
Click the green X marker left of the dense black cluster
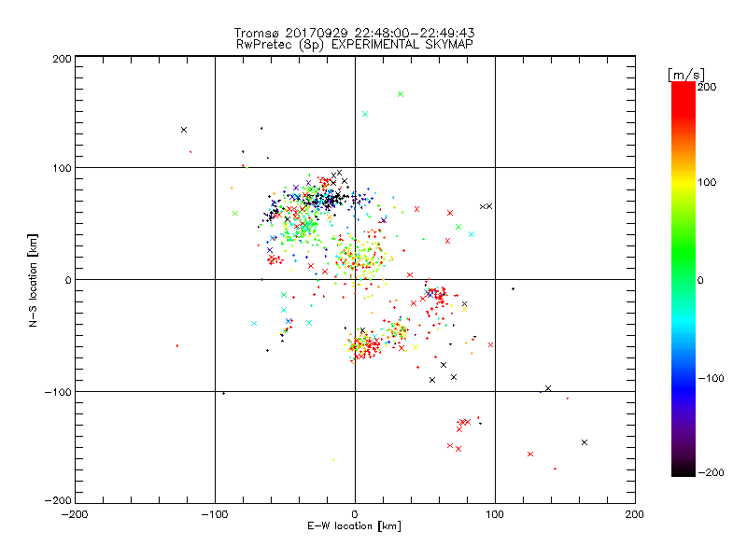click(235, 214)
